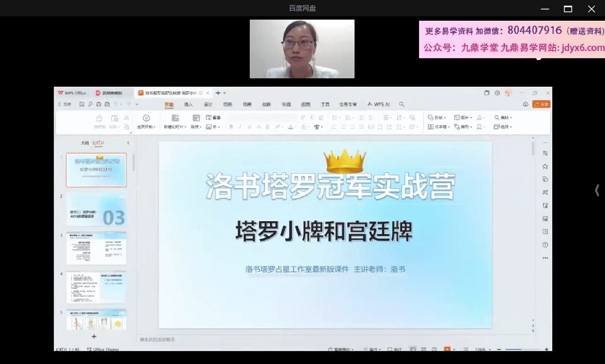Open the Design (设计) ribbon tab
Image resolution: width=605 pixels, height=364 pixels.
pos(208,104)
